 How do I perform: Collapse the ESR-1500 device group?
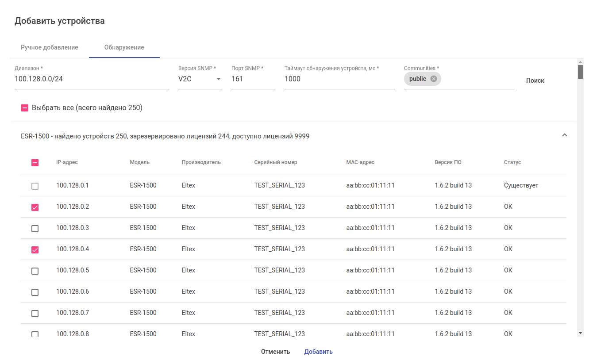(564, 135)
